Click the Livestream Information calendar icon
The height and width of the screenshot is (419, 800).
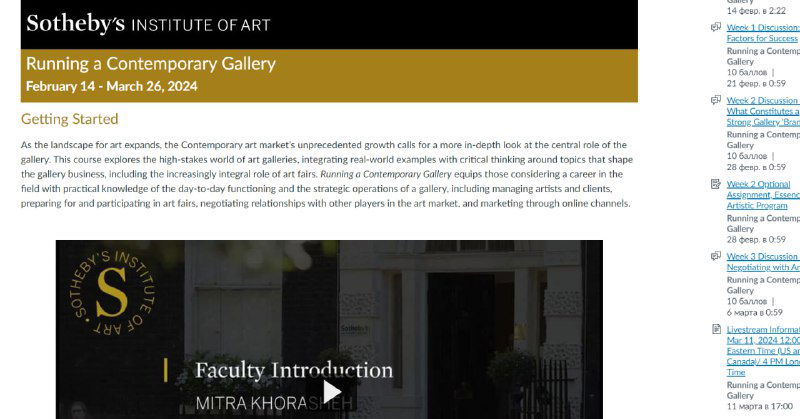[716, 329]
